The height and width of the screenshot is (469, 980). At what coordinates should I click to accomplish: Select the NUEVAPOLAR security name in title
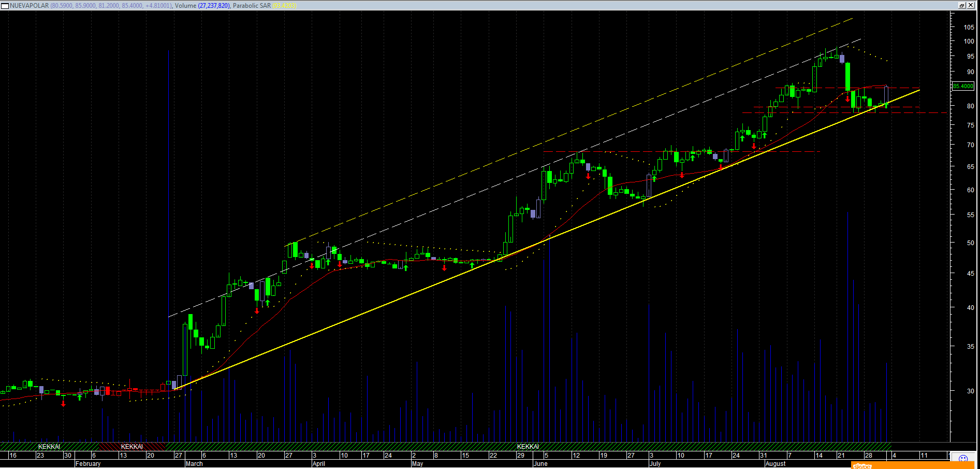pyautogui.click(x=30, y=6)
